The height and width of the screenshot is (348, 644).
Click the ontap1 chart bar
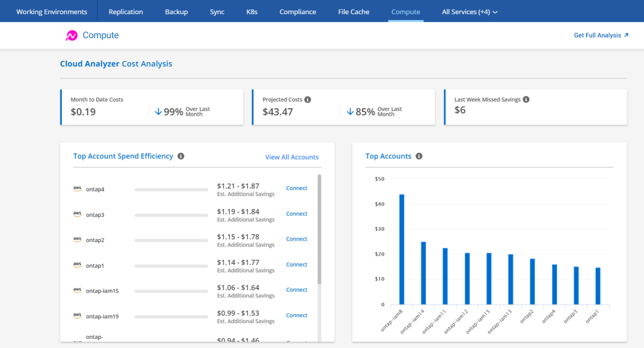click(598, 286)
